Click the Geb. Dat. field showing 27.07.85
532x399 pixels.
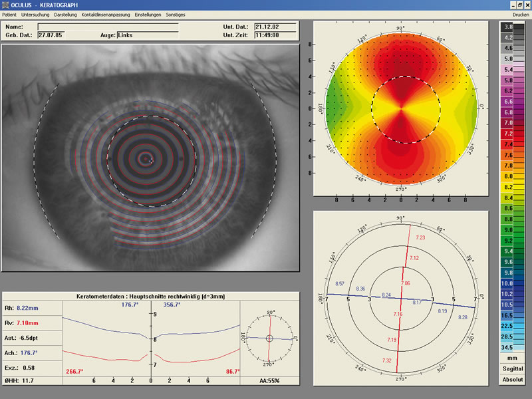tap(51, 35)
